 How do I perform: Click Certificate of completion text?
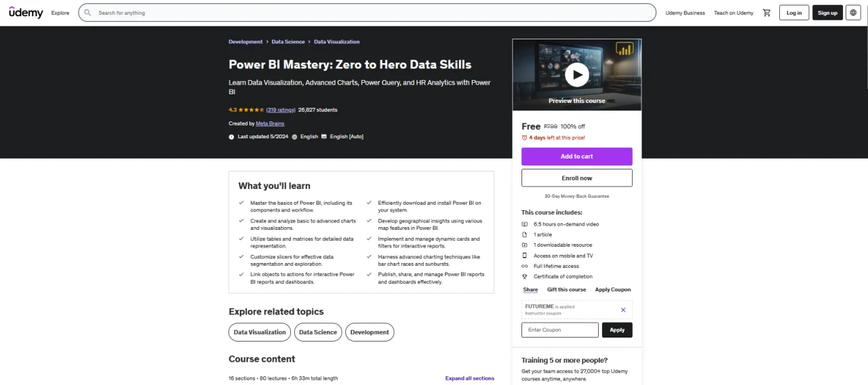coord(563,277)
